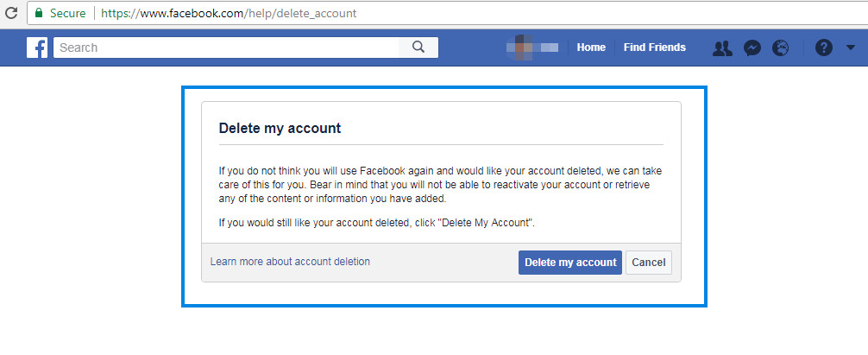The width and height of the screenshot is (868, 355).
Task: Open Learn more about account deletion link
Action: coord(290,262)
